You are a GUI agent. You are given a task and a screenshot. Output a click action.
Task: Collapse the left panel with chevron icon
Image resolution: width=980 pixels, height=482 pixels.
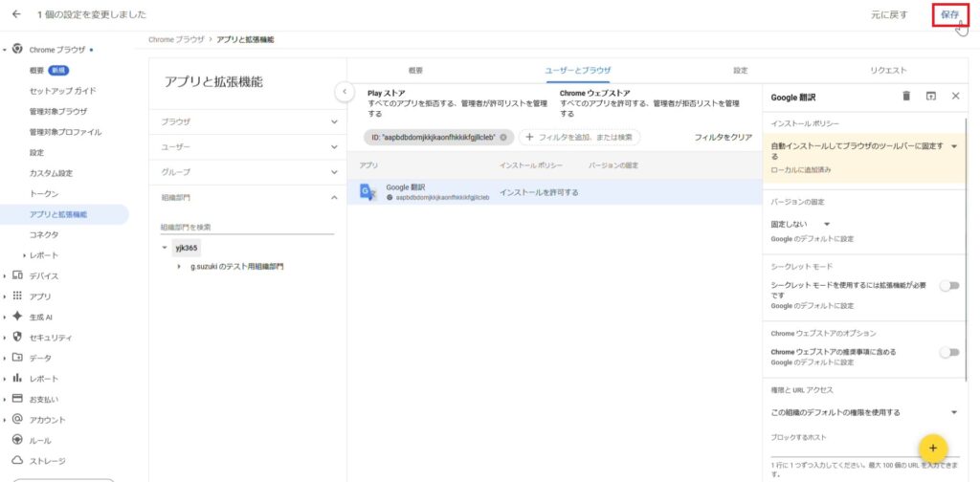(345, 91)
